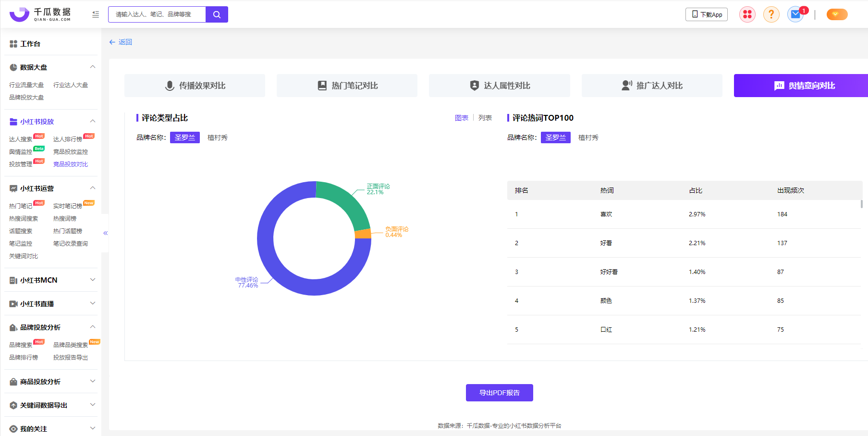Expand the 商品投放分析 section chevron
Viewport: 868px width, 436px height.
[93, 381]
